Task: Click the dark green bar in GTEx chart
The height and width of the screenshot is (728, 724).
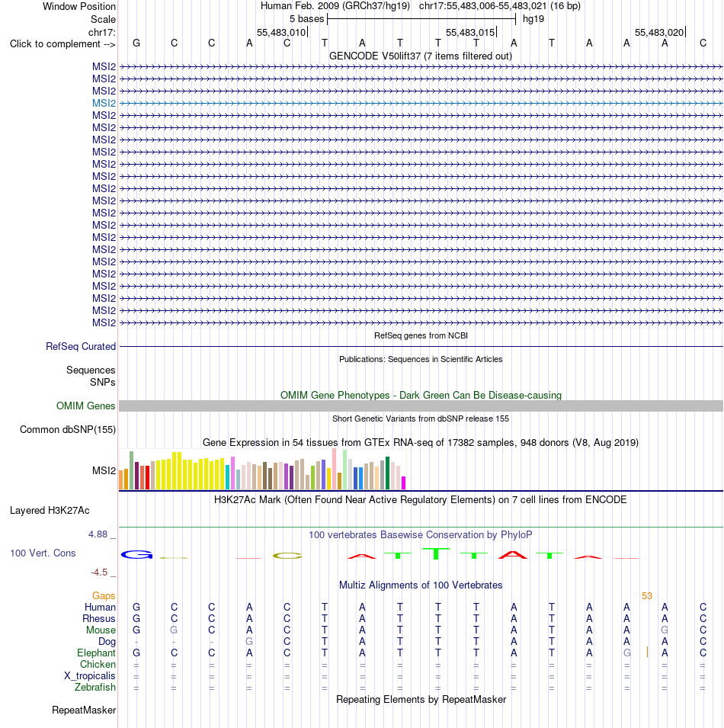Action: [387, 473]
